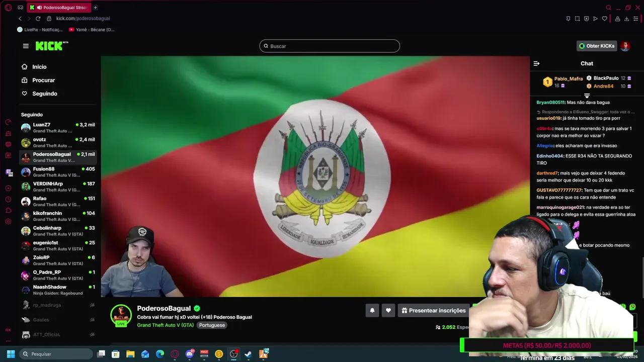The width and height of the screenshot is (644, 362).
Task: Open Opera sidebar settings gear
Action: point(8,222)
